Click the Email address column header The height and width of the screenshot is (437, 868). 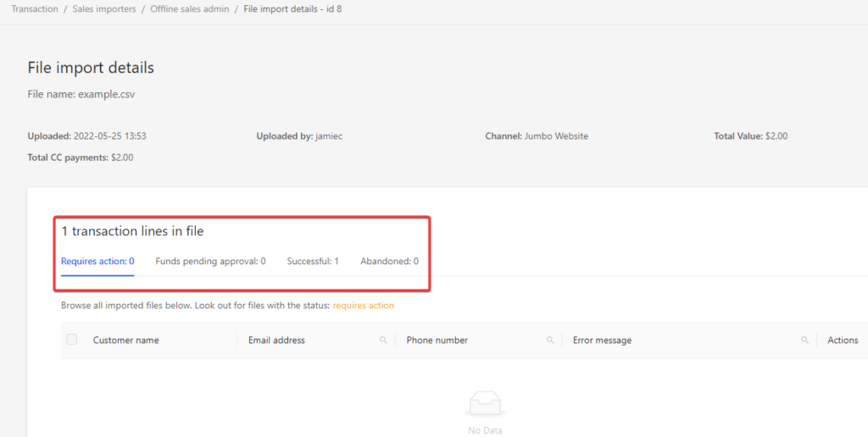tap(276, 340)
